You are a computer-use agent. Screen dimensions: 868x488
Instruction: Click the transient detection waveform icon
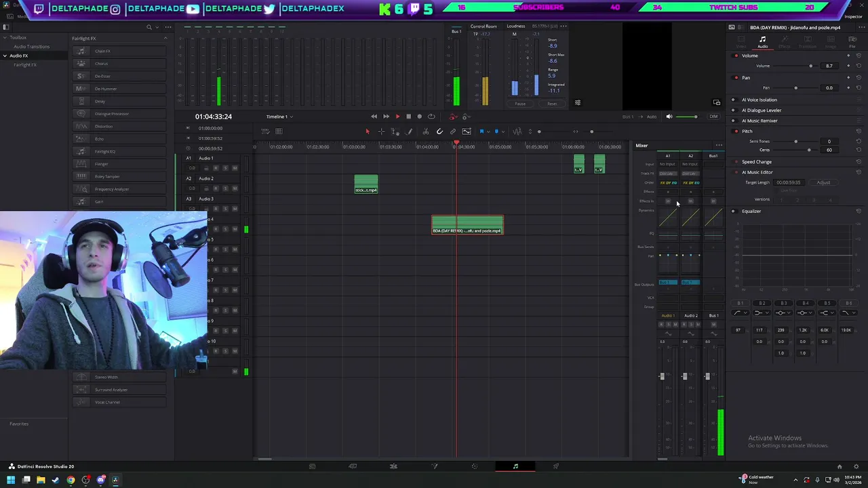click(517, 131)
